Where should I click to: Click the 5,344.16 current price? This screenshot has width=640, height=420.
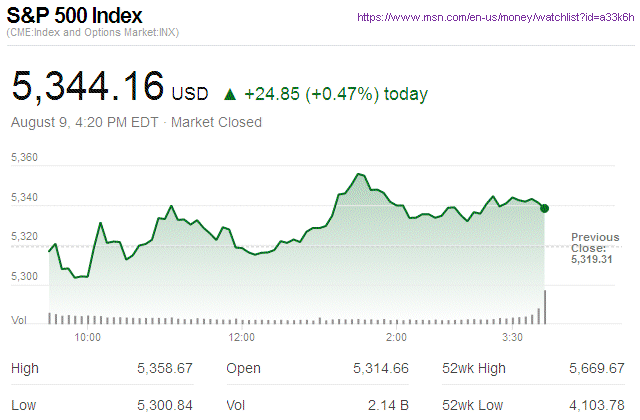[x=88, y=87]
